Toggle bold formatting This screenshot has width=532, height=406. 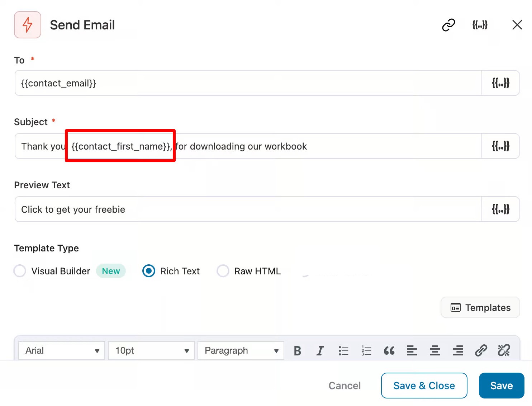click(297, 351)
